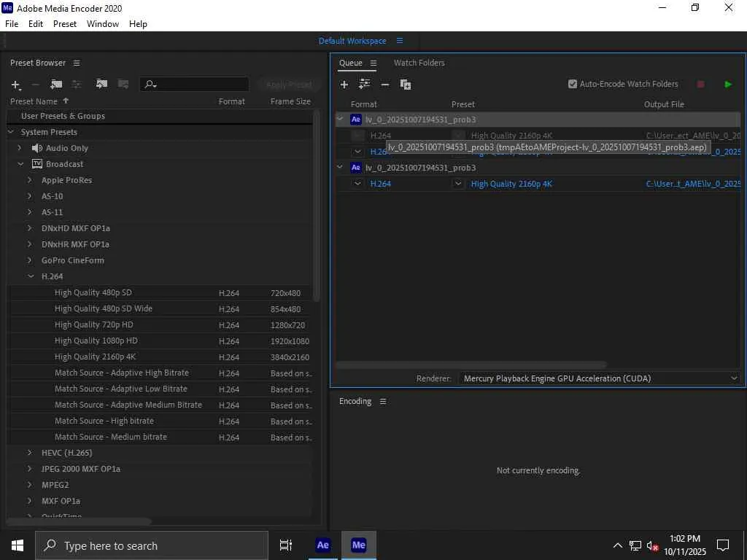Open the Queue panel hamburger menu icon

coord(373,63)
